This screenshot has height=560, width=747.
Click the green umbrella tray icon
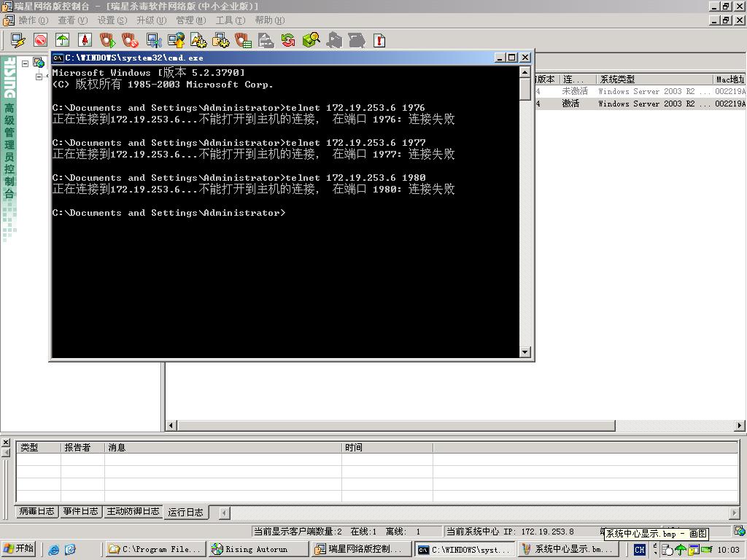681,550
